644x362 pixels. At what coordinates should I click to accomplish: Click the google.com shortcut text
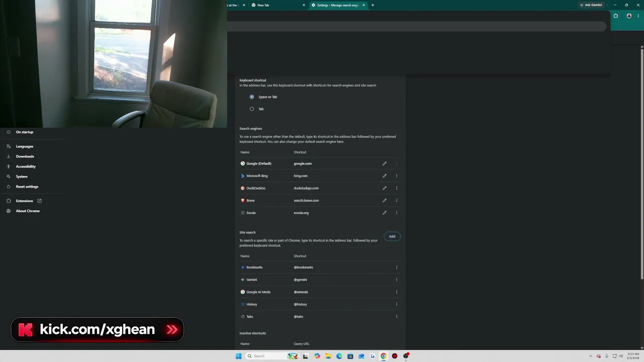[x=302, y=163]
